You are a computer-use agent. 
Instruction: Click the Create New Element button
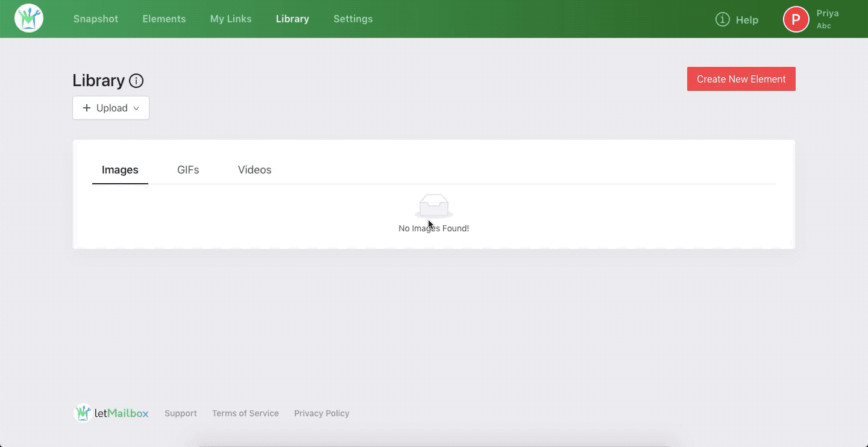tap(741, 79)
